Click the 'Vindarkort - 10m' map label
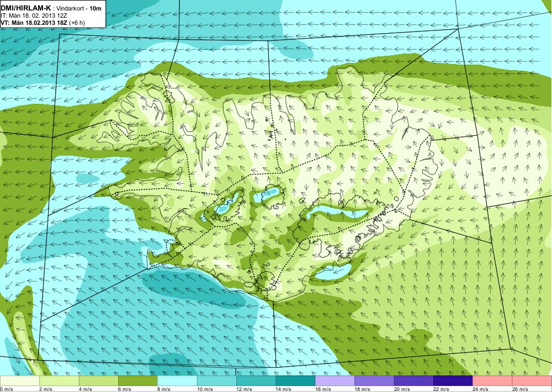Screen dimensions: 552x392 click(x=77, y=8)
